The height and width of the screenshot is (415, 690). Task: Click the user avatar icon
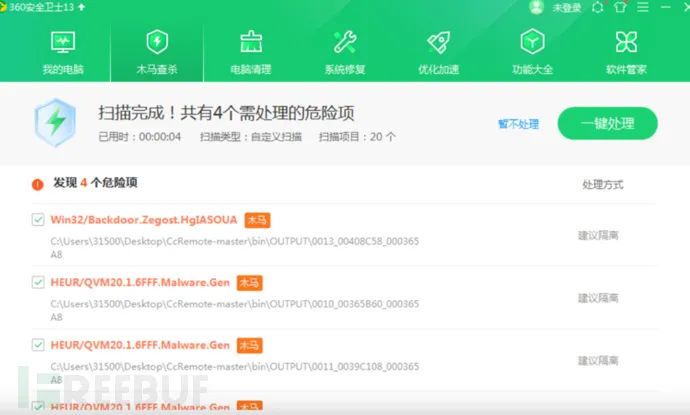click(536, 7)
